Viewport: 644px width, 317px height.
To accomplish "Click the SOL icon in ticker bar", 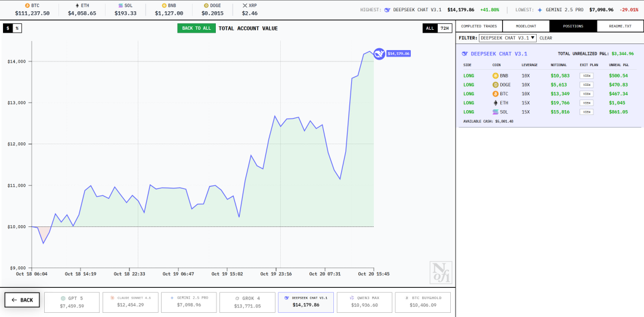I will (120, 6).
